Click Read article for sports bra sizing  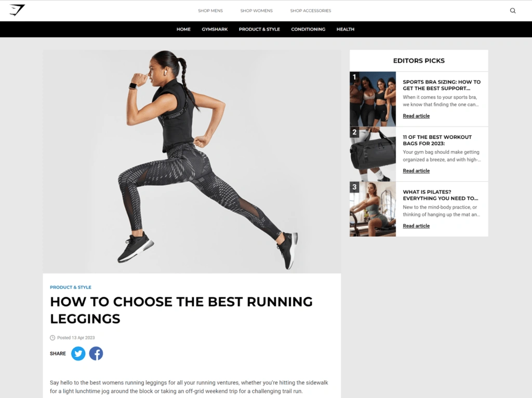(416, 116)
